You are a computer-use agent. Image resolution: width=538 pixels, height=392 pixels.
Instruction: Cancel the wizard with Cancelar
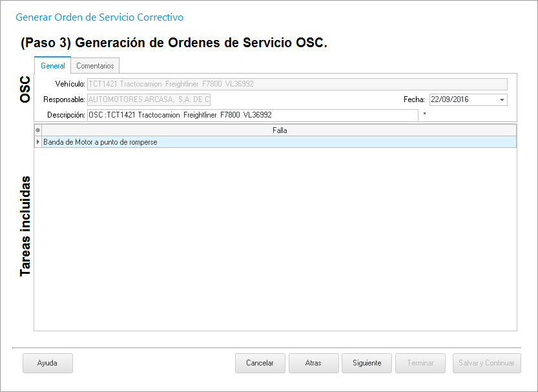tap(260, 363)
